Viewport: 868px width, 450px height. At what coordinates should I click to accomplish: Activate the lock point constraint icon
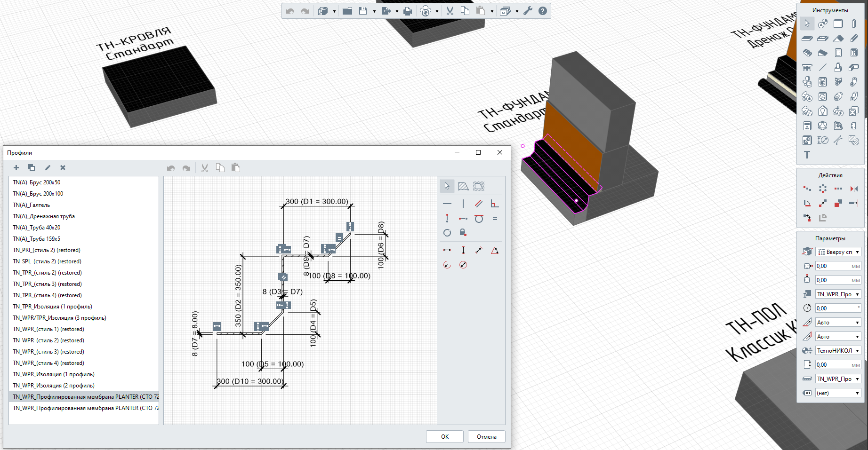click(463, 233)
